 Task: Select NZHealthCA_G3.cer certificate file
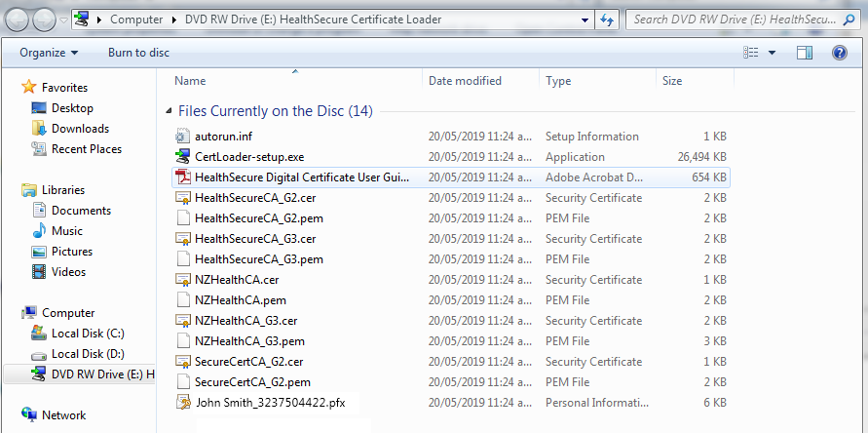coord(245,321)
